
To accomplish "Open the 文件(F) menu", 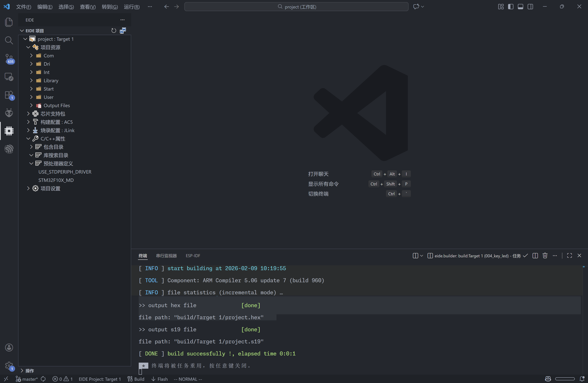I will (24, 7).
